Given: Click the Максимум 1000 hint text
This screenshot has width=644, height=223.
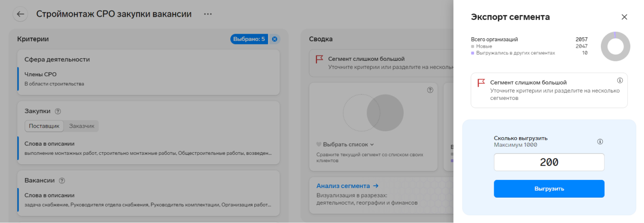Looking at the screenshot, I should point(515,145).
